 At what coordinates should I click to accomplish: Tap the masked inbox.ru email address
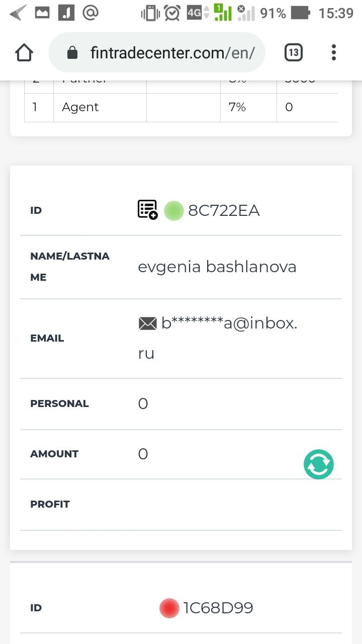coord(218,338)
